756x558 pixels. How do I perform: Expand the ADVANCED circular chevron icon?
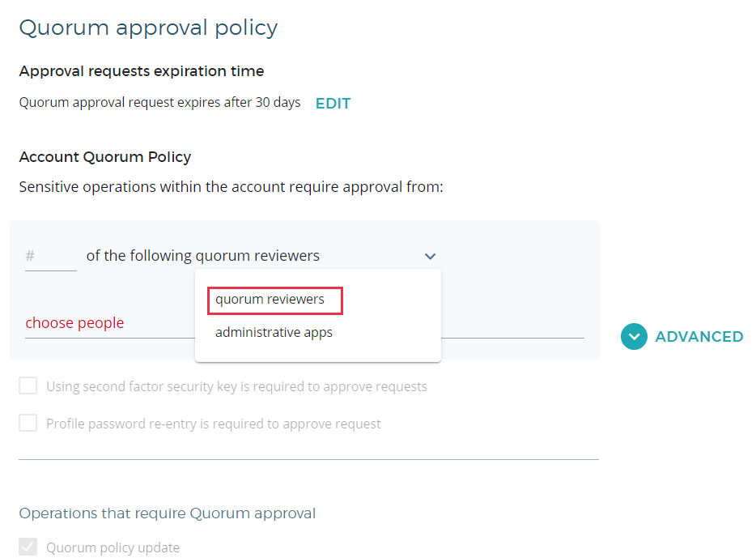635,337
